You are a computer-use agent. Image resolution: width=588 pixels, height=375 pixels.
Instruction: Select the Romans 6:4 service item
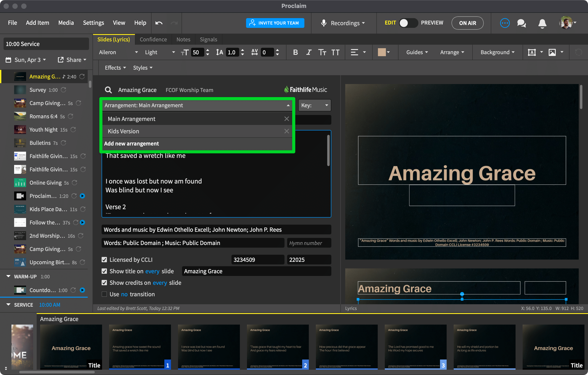click(44, 116)
